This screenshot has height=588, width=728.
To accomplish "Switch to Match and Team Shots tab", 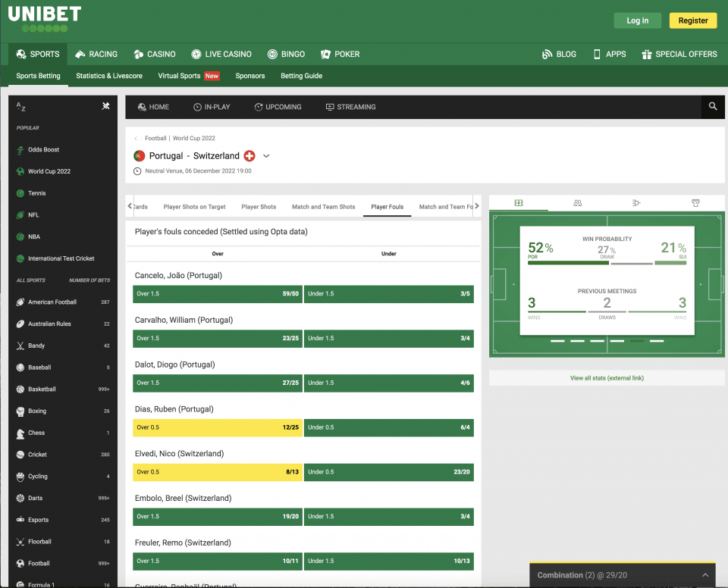I will 324,207.
